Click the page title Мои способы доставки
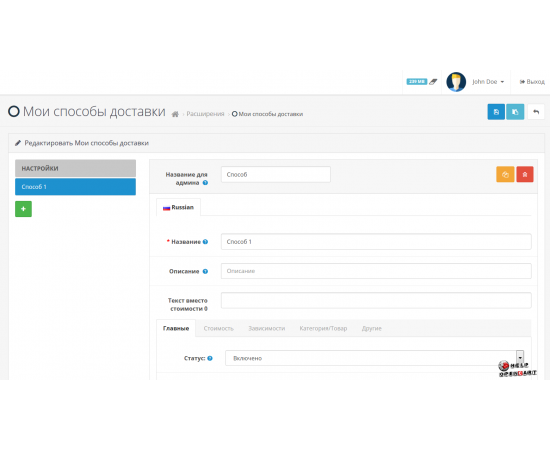The height and width of the screenshot is (450, 550). point(94,112)
